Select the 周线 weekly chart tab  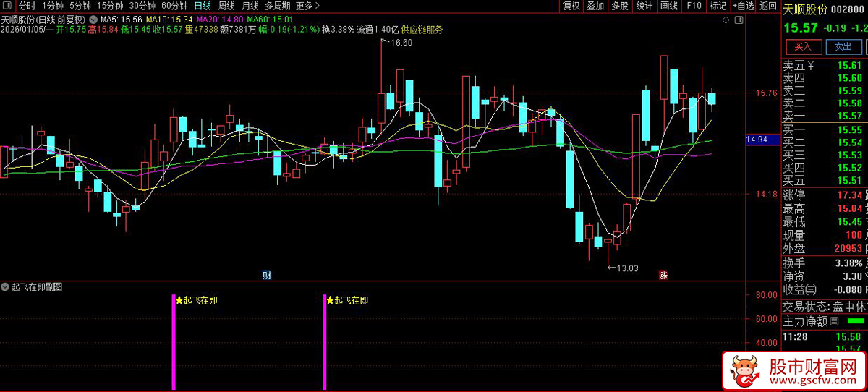[x=226, y=6]
